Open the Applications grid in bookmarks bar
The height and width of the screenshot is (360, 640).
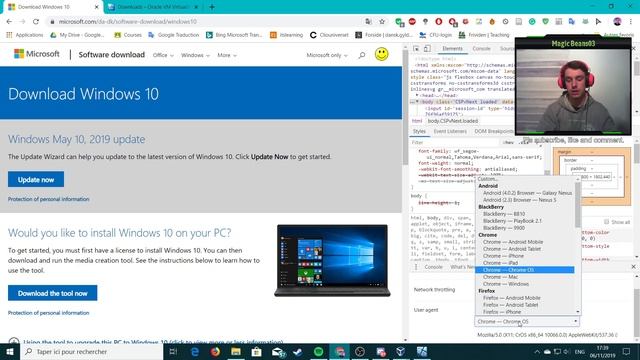coord(24,35)
